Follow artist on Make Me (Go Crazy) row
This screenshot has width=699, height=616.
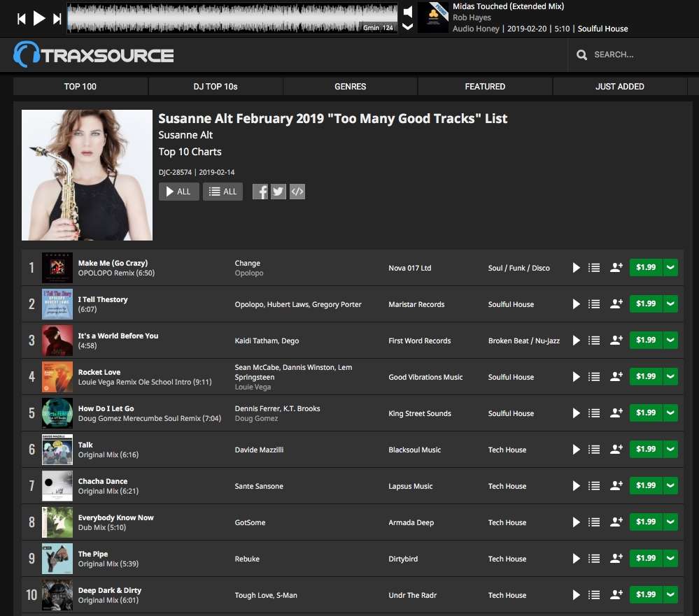coord(616,267)
